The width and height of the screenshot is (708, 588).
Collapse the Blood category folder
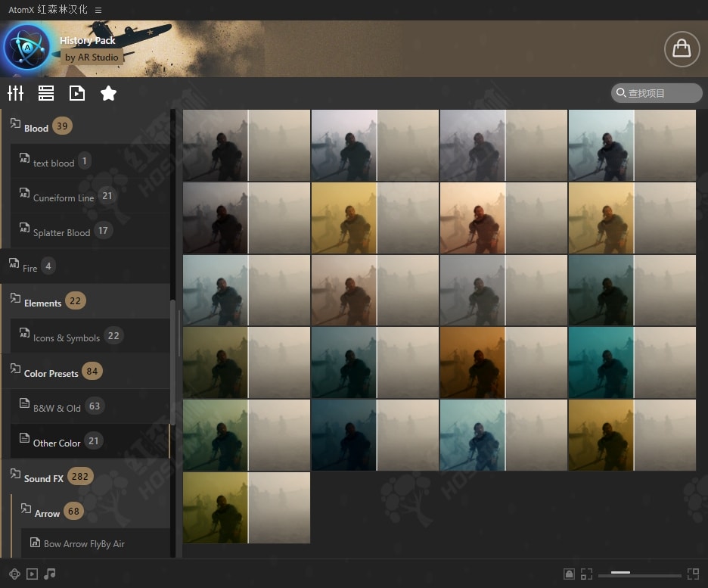(36, 127)
